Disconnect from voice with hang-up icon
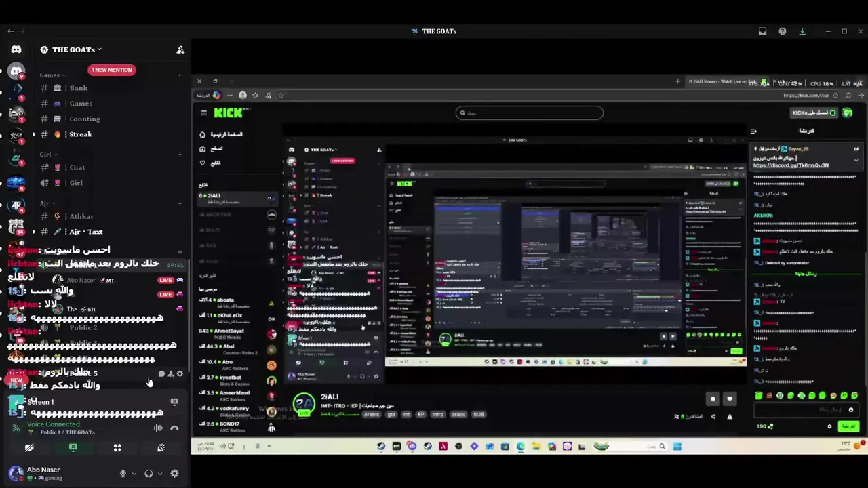868x488 pixels. pyautogui.click(x=174, y=428)
